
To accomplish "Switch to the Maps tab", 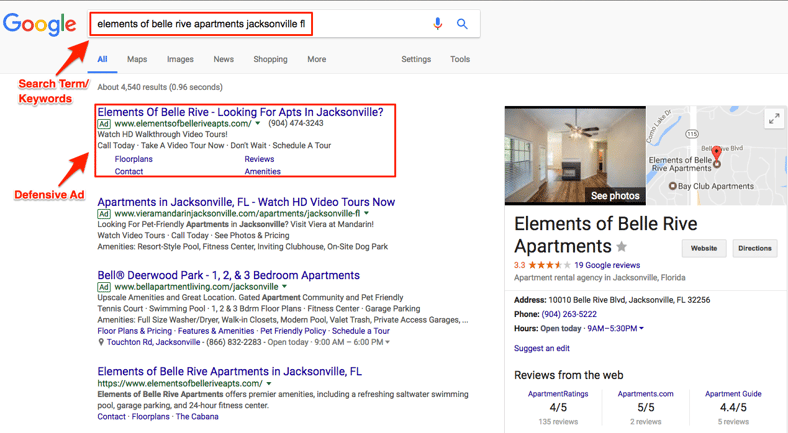I will click(x=137, y=59).
